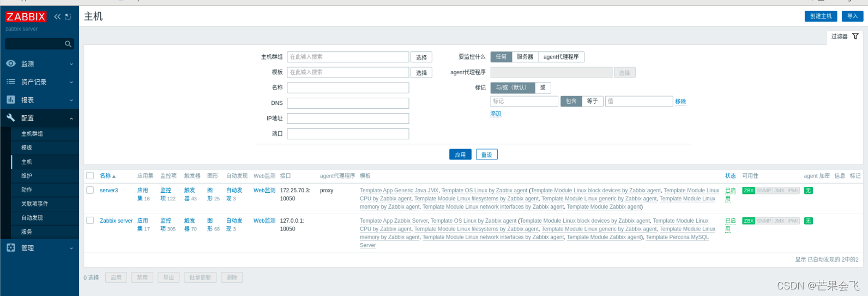Click 移除 tag link
The width and height of the screenshot is (868, 296).
click(680, 102)
